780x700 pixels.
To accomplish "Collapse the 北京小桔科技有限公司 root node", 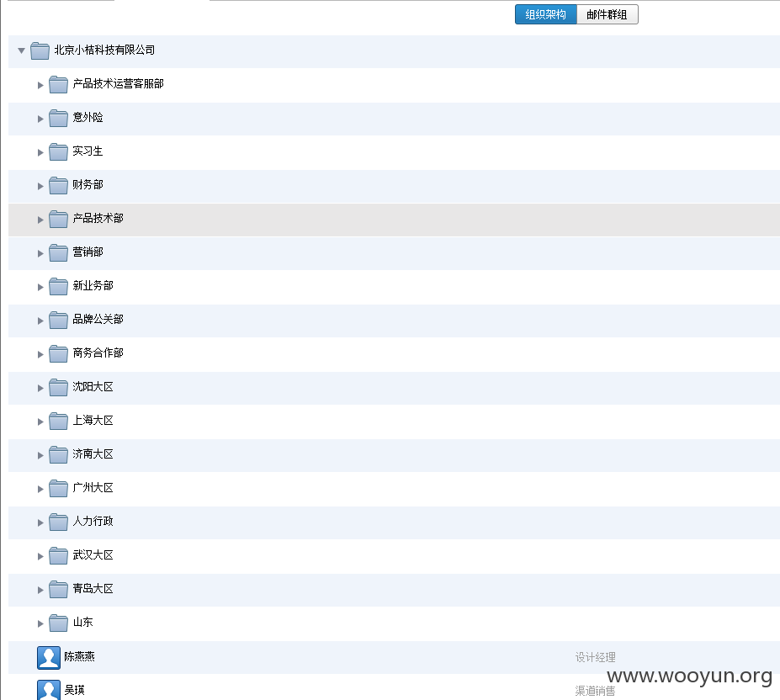I will tap(21, 50).
